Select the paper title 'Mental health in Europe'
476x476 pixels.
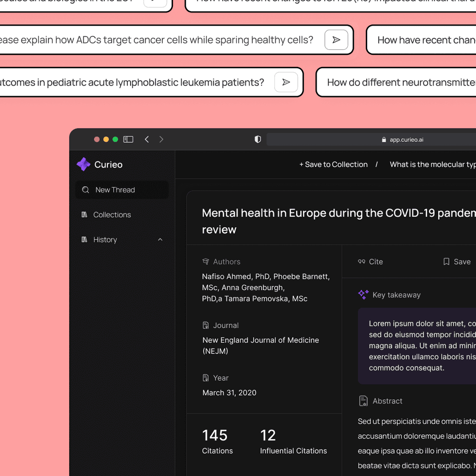tap(339, 221)
